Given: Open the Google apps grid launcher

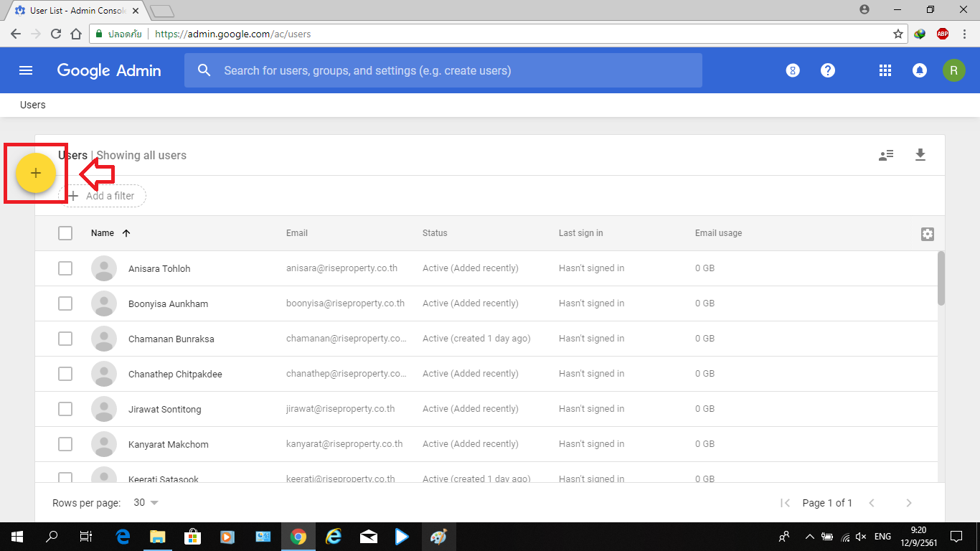Looking at the screenshot, I should [x=885, y=70].
